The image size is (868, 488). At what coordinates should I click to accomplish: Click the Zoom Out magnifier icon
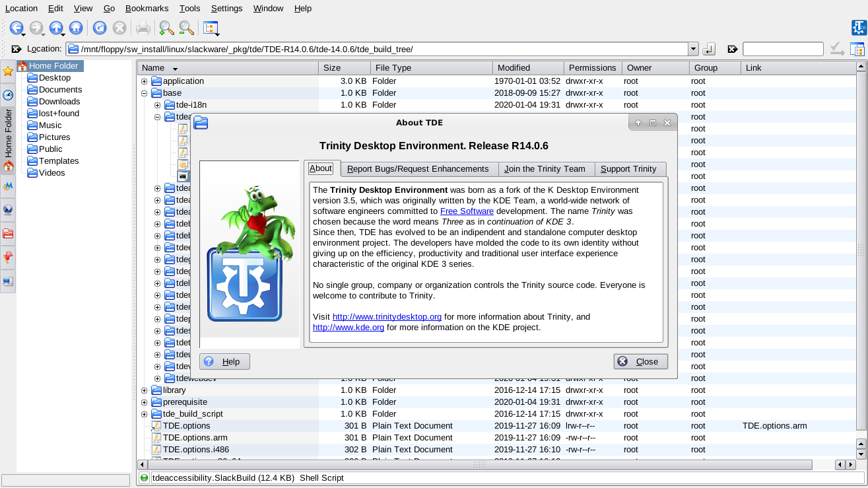point(187,28)
